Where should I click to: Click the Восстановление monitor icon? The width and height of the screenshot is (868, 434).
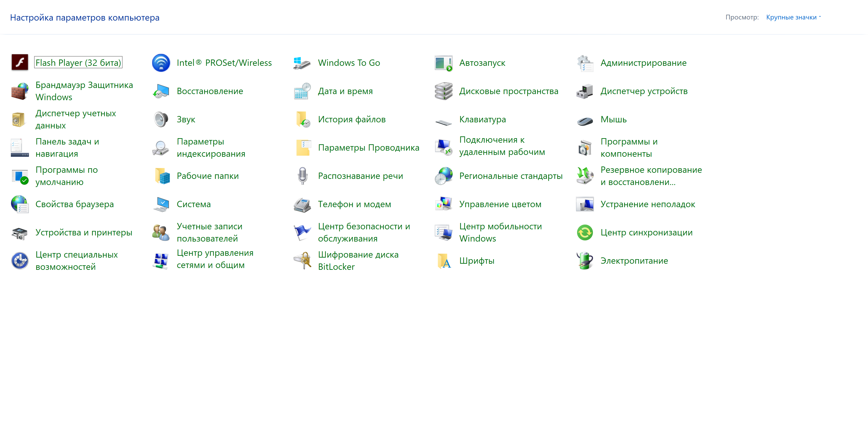point(161,91)
